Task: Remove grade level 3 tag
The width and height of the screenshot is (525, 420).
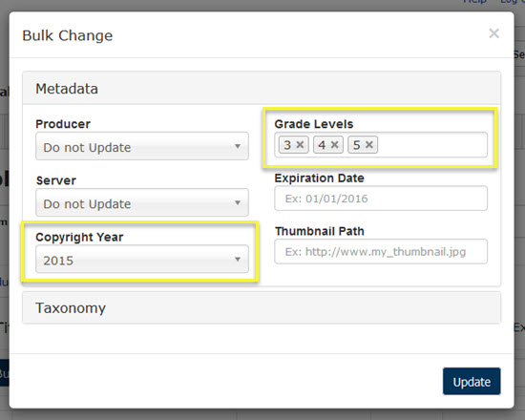Action: (x=300, y=145)
